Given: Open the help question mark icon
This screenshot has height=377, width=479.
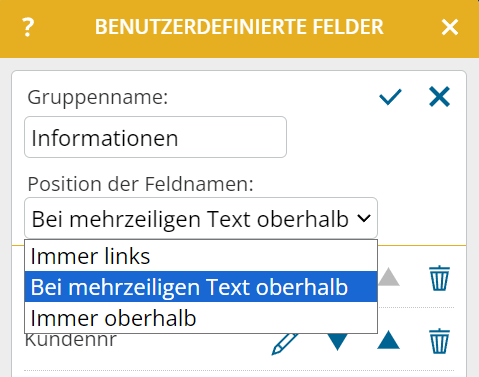Looking at the screenshot, I should tap(28, 27).
